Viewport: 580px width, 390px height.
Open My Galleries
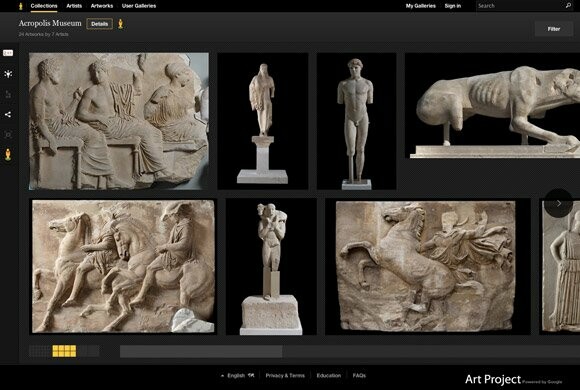[421, 6]
